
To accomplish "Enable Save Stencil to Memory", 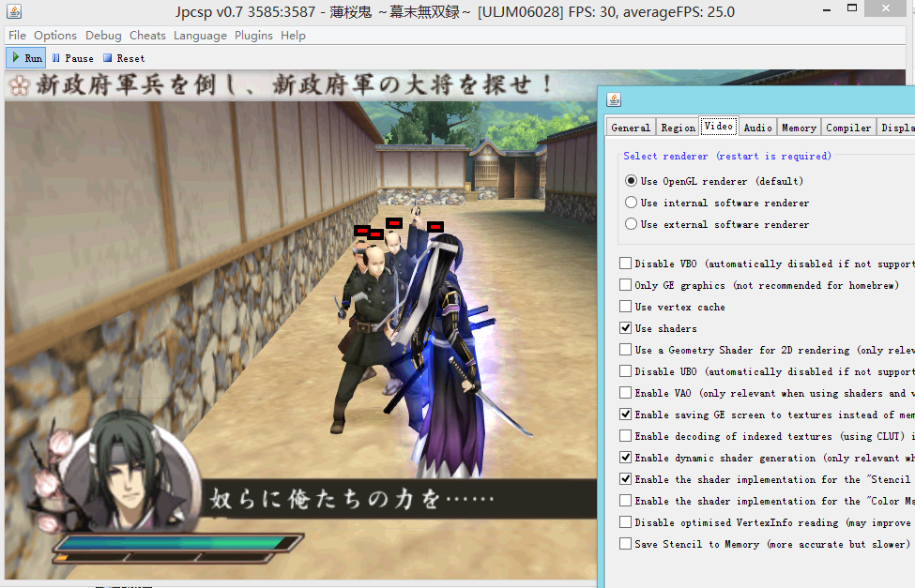I will tap(626, 544).
